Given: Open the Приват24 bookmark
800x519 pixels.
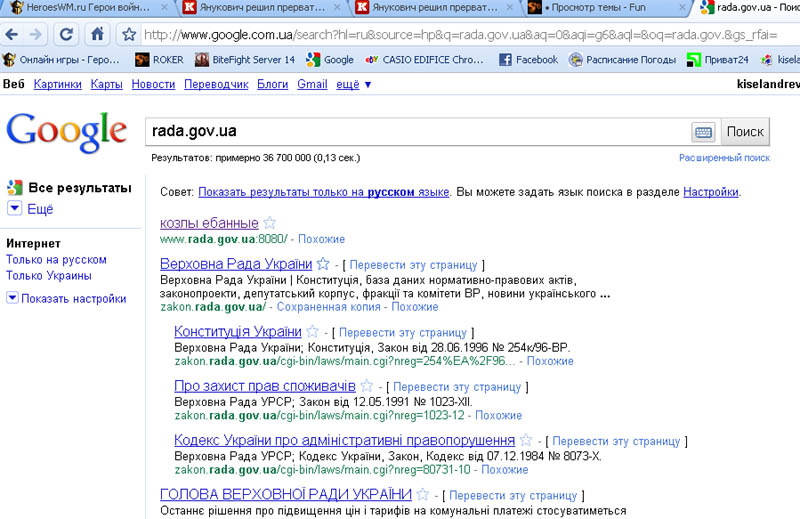Looking at the screenshot, I should [x=717, y=60].
